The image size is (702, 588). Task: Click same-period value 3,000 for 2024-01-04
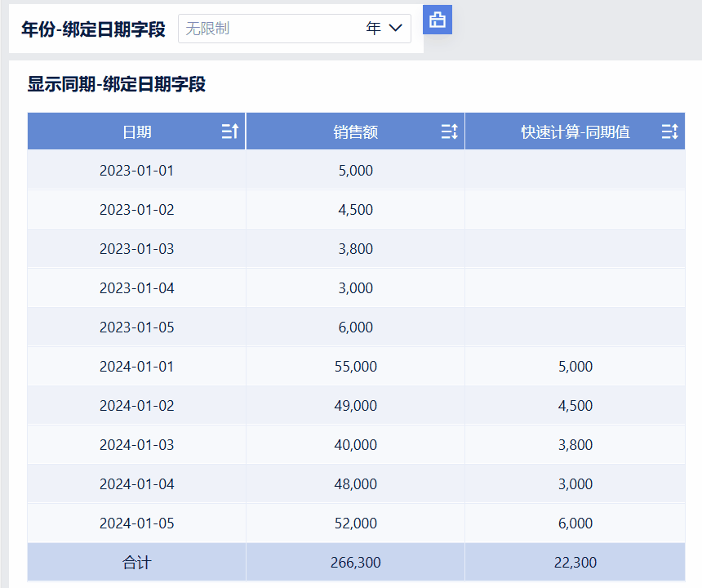pyautogui.click(x=575, y=483)
